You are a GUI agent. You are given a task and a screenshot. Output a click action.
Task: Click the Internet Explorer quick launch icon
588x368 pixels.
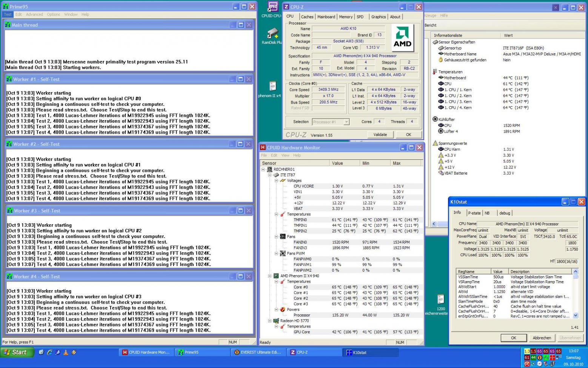coord(49,352)
